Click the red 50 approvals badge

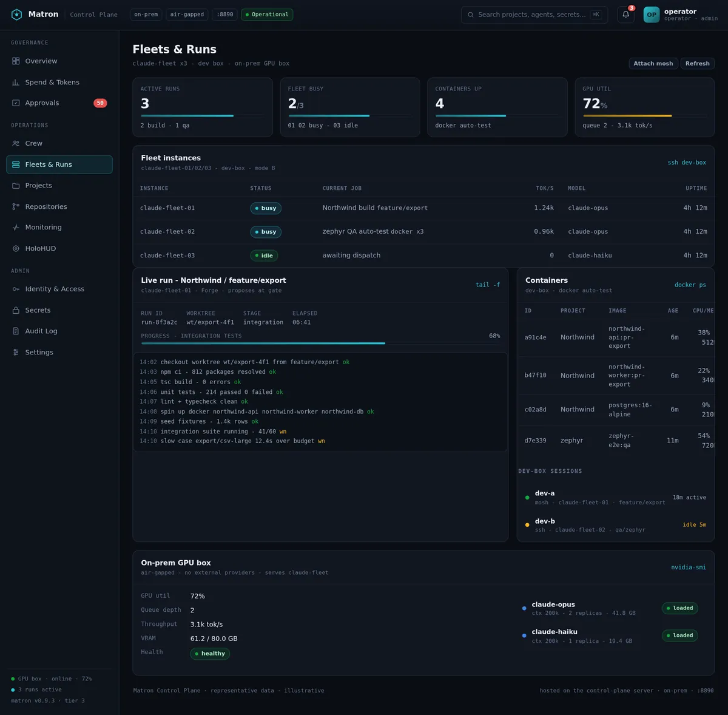(100, 103)
